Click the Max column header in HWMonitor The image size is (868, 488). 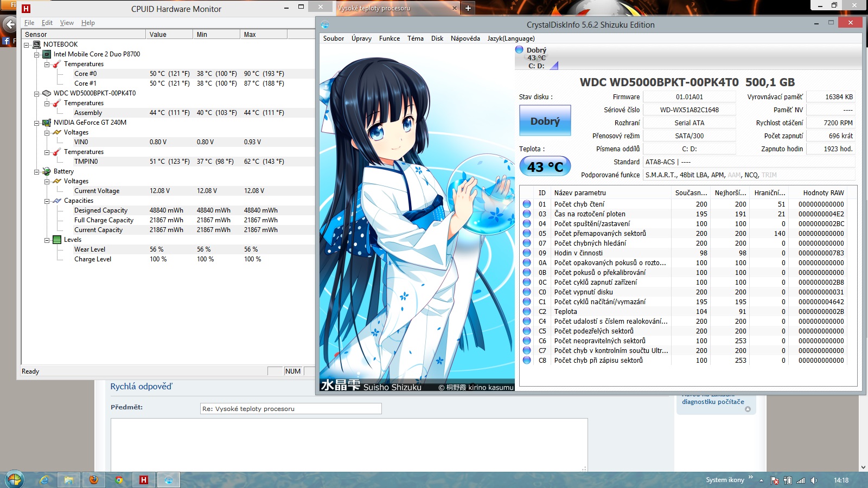tap(263, 34)
